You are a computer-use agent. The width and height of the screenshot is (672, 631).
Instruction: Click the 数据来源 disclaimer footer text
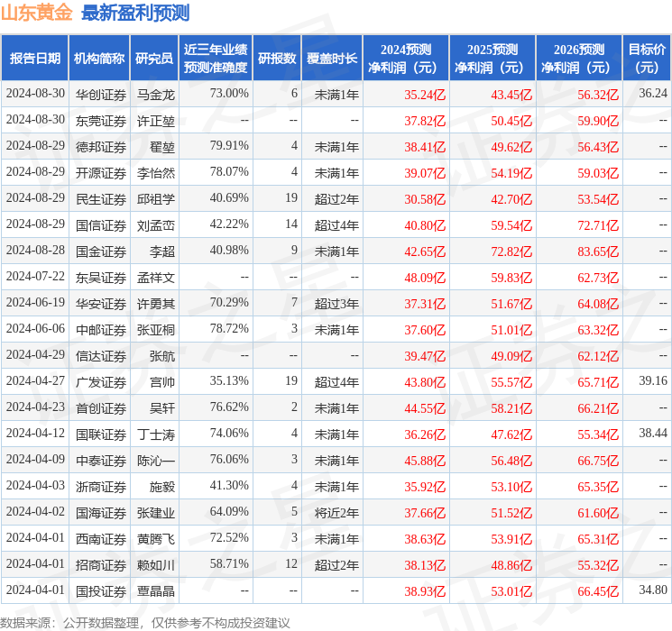pos(145,623)
